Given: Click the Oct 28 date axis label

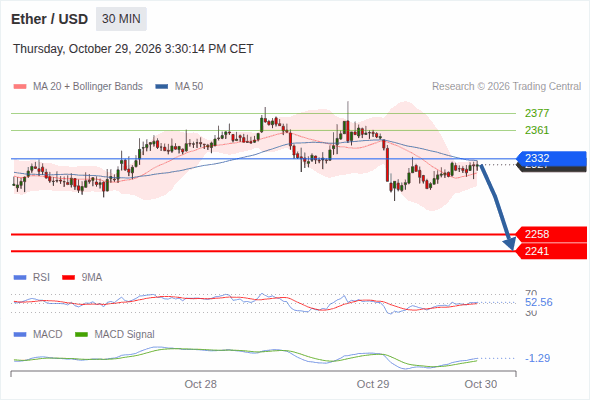Looking at the screenshot, I should (201, 384).
